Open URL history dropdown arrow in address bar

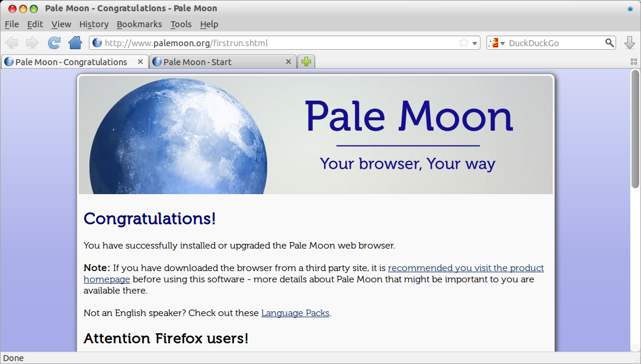[x=475, y=43]
